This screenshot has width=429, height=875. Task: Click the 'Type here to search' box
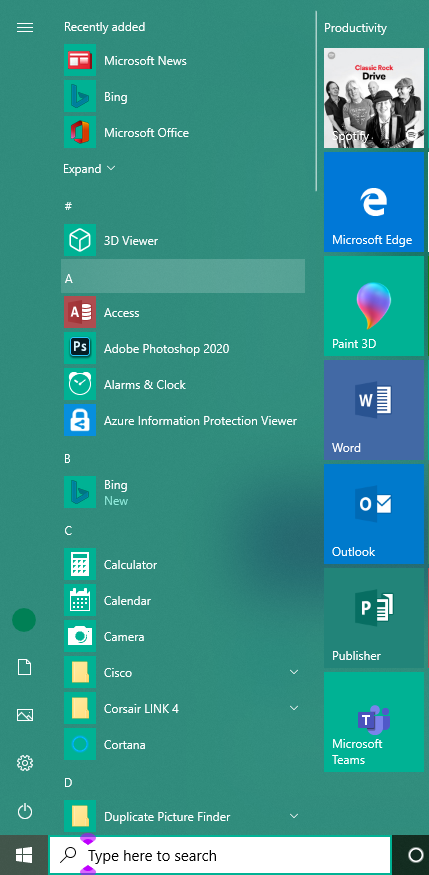point(220,855)
